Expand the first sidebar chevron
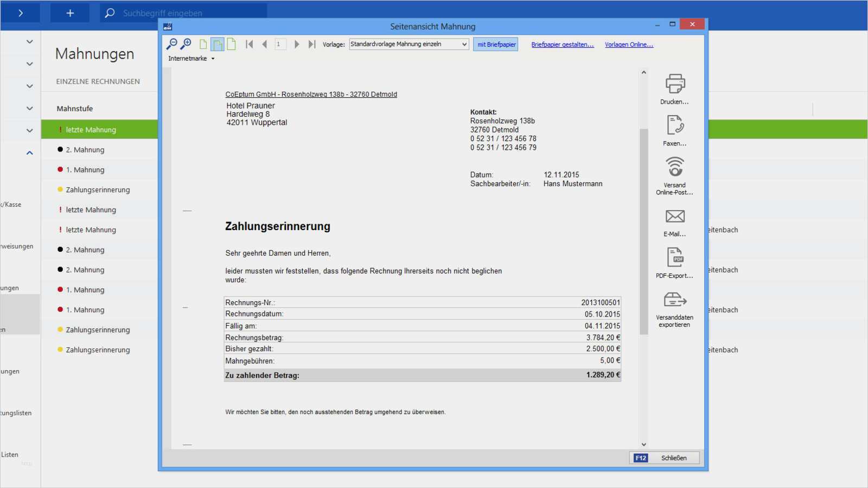The width and height of the screenshot is (868, 488). tap(30, 42)
